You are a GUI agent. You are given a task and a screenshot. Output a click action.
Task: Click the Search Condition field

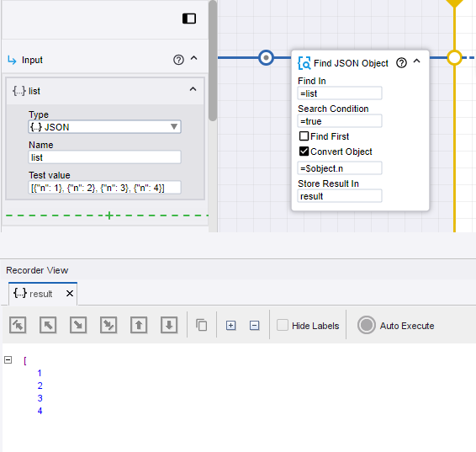tap(340, 121)
